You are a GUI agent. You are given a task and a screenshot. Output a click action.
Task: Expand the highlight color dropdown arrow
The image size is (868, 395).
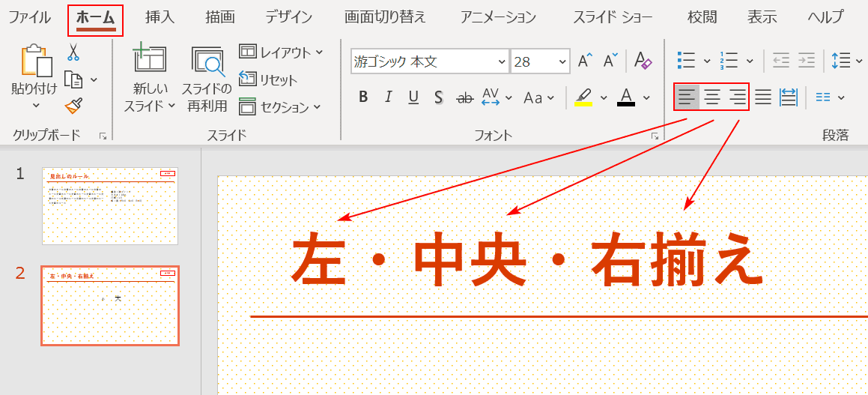point(604,97)
